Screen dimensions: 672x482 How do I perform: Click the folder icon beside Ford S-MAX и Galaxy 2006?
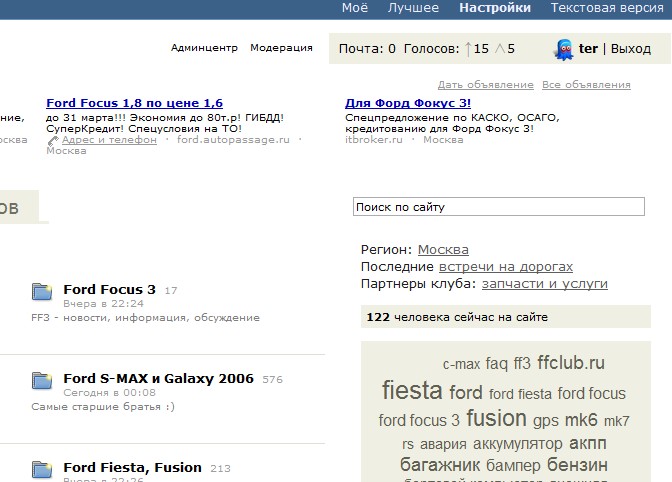click(42, 380)
